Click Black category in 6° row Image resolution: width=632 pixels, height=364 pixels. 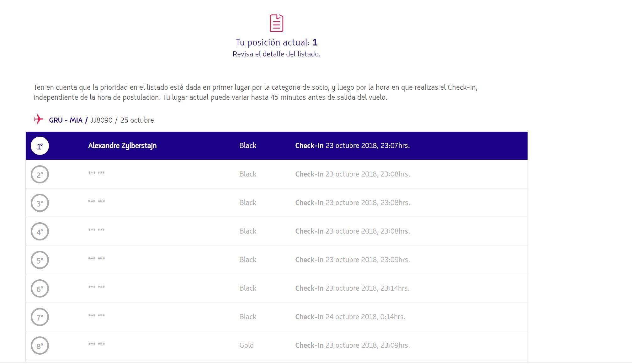point(248,288)
